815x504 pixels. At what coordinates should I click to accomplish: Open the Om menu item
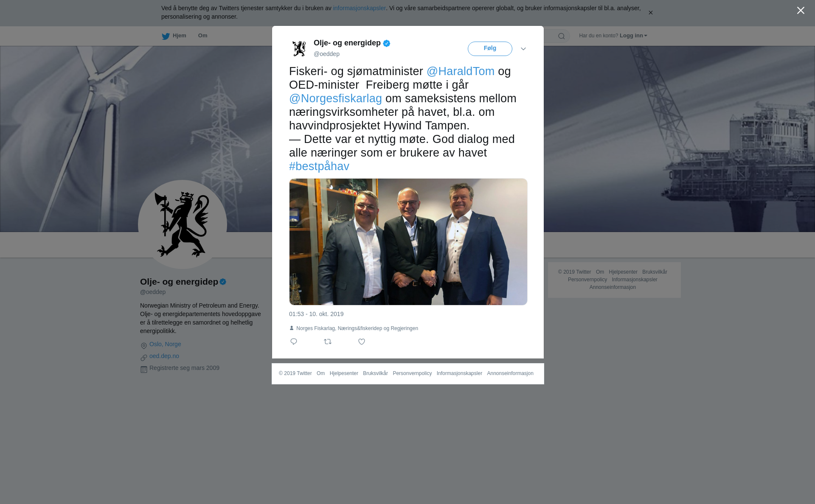202,36
